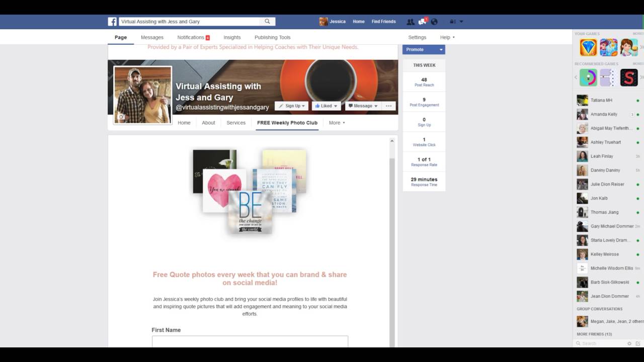644x362 pixels.
Task: Open chat with Ashley Truehart
Action: (x=608, y=142)
